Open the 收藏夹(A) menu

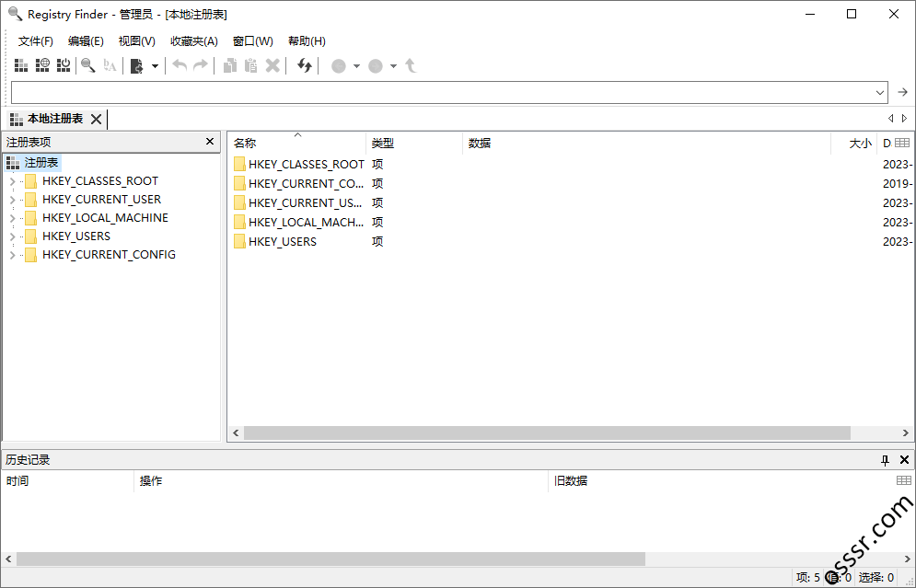[x=194, y=40]
